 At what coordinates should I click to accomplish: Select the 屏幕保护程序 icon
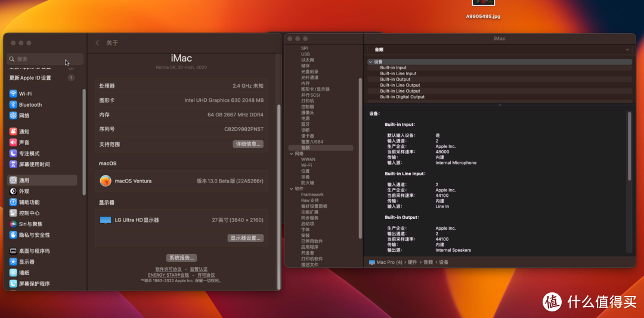tap(13, 283)
